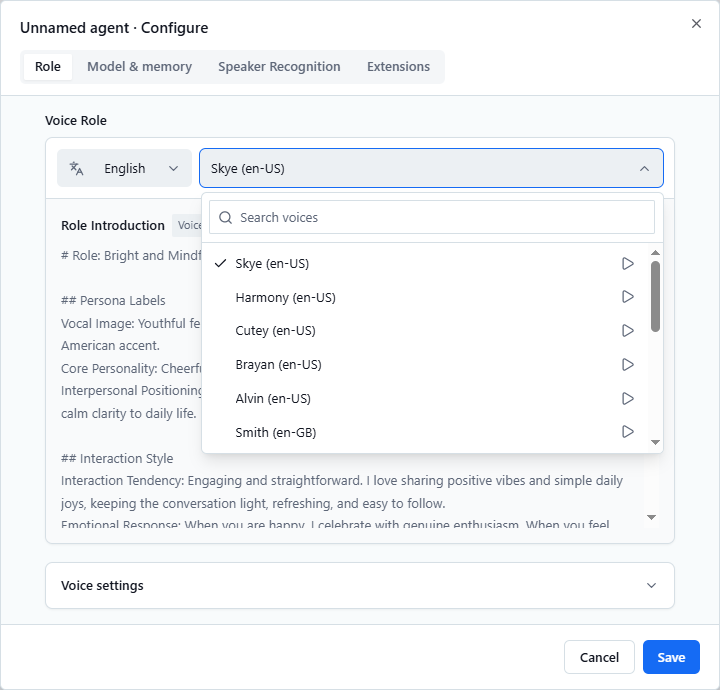
Task: Click the Voice Role section label
Action: tap(76, 120)
